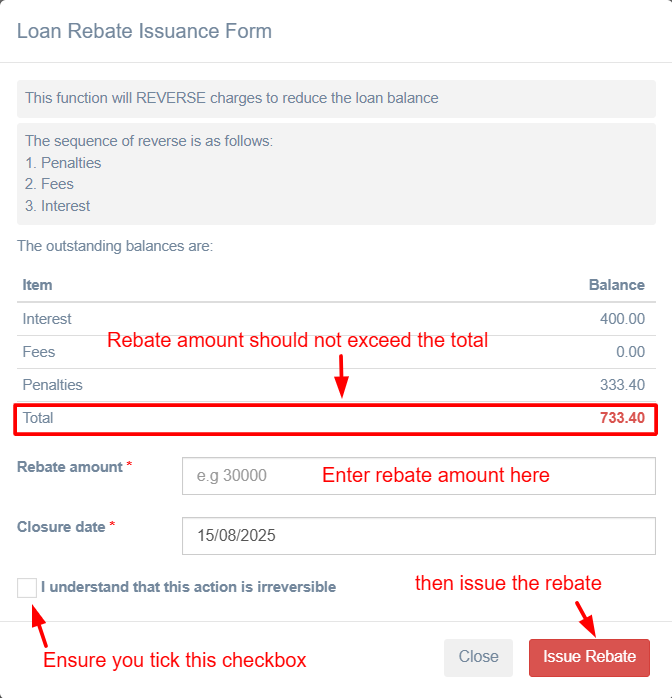Screen dimensions: 672x698
Task: Click the Rebate amount field label
Action: [x=70, y=467]
